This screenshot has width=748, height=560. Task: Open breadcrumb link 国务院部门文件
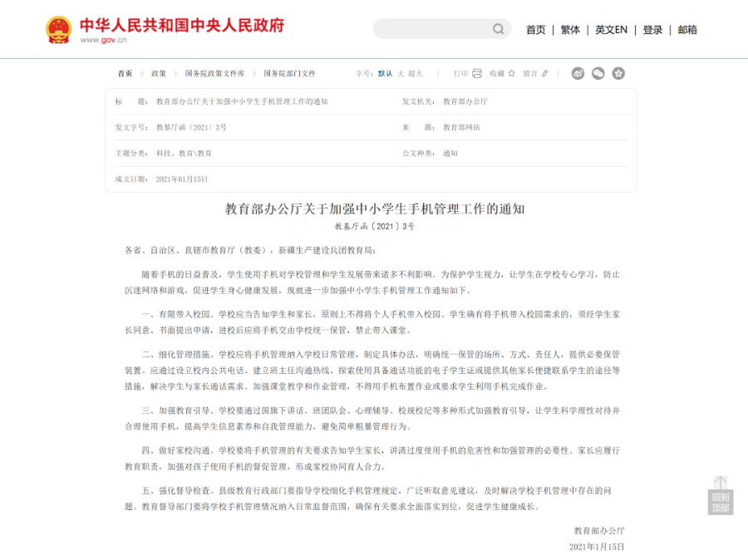coord(288,73)
